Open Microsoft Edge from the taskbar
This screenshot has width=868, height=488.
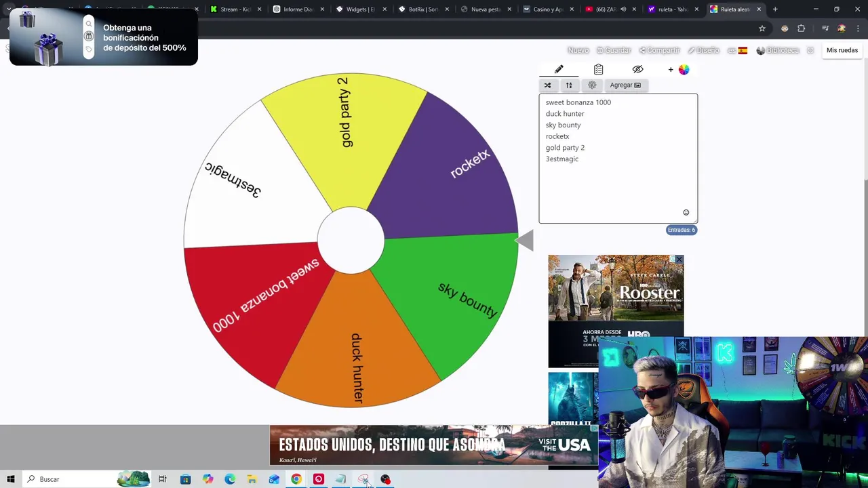coord(230,479)
